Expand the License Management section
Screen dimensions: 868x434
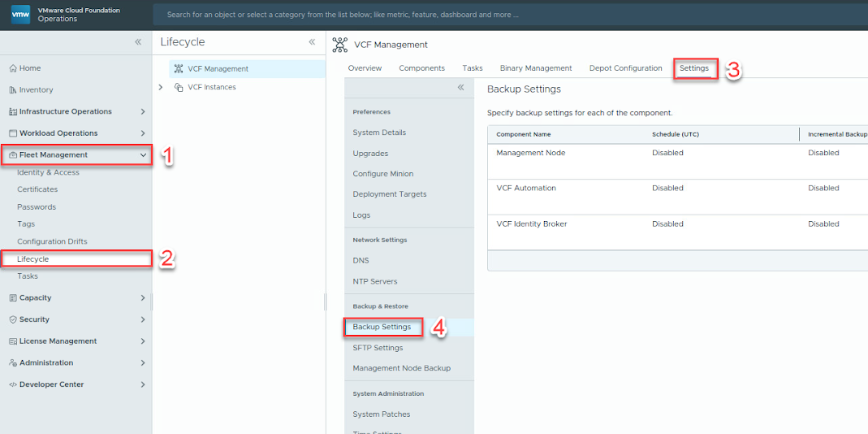coord(143,341)
